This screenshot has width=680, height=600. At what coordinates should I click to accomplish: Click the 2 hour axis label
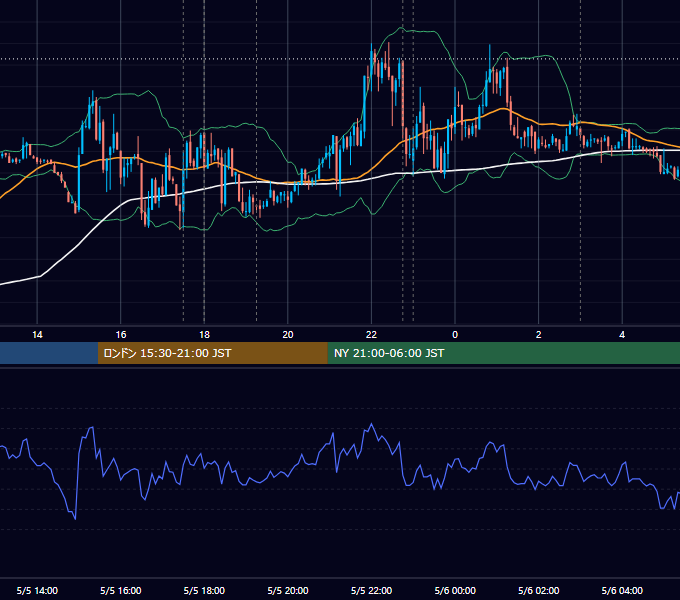[x=539, y=335]
